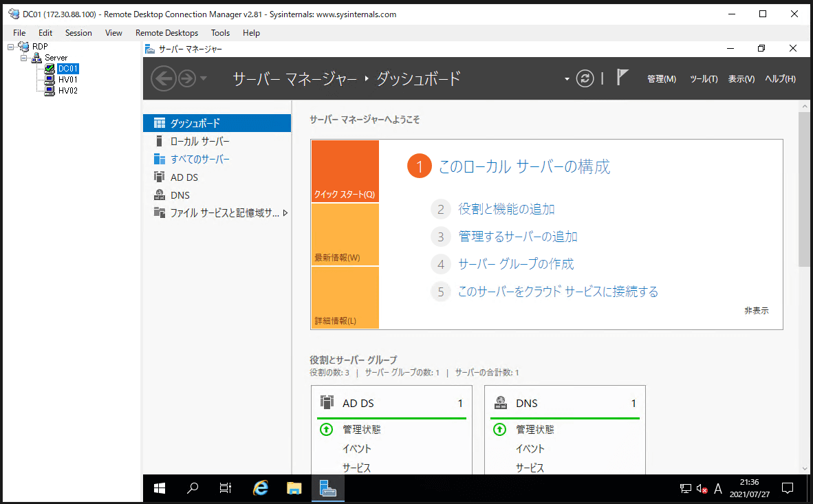Click the DC01 connected server icon

tap(50, 69)
